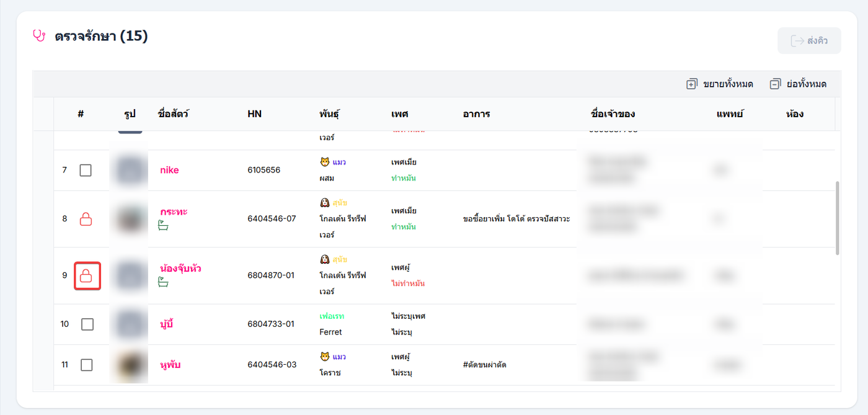
Task: Open the pet name link nike
Action: click(x=169, y=170)
